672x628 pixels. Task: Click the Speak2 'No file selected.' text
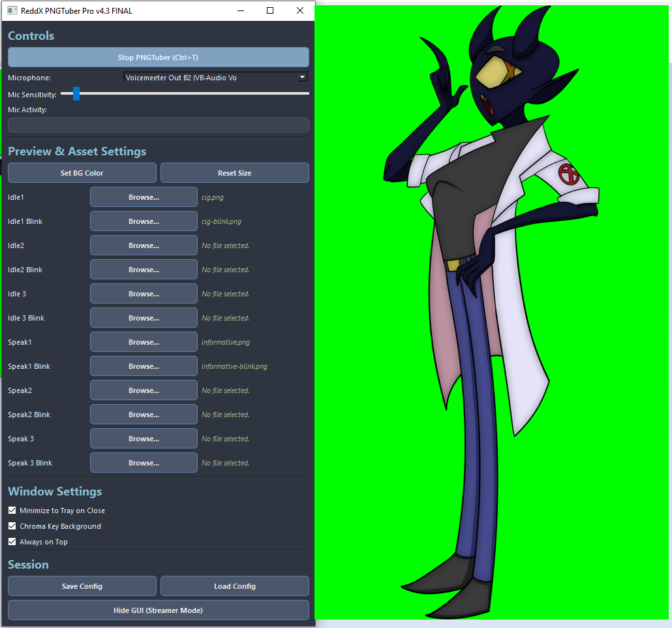(x=226, y=390)
